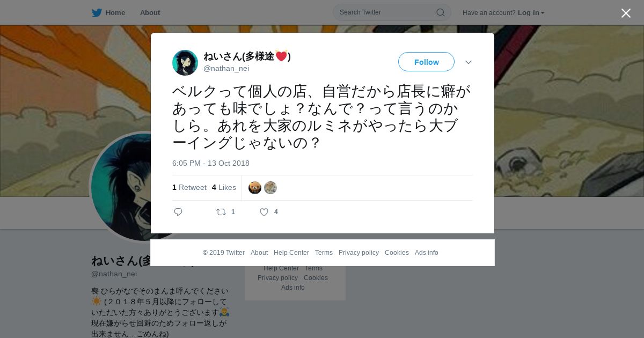
Task: Open the Privacy policy footer link
Action: [358, 253]
